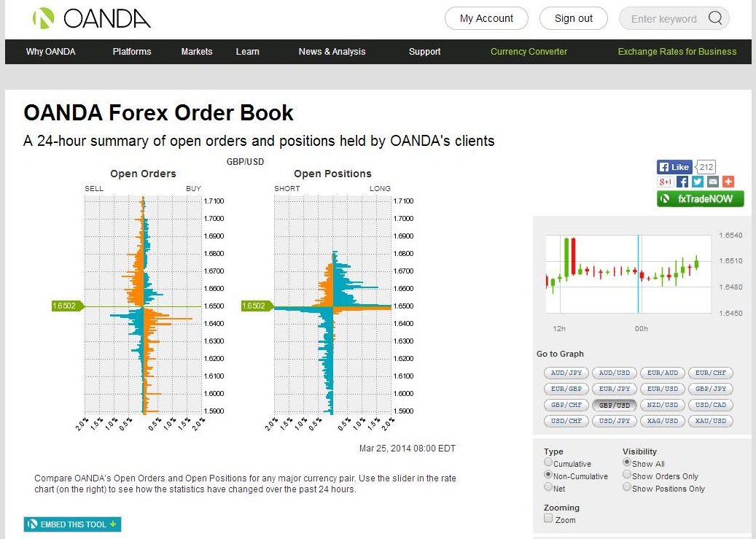Click the Embed This Tool button

(72, 524)
